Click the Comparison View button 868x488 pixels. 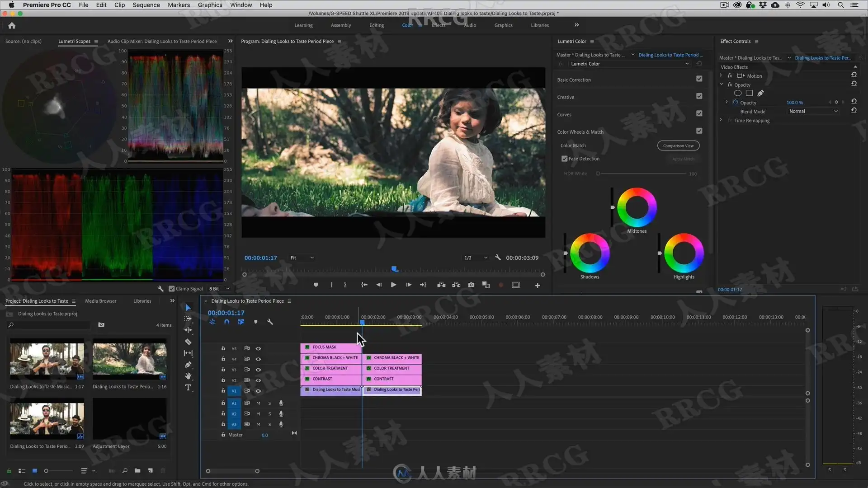[678, 145]
